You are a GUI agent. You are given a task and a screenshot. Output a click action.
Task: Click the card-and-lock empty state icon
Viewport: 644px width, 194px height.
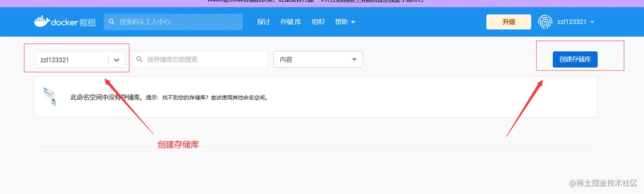(49, 96)
